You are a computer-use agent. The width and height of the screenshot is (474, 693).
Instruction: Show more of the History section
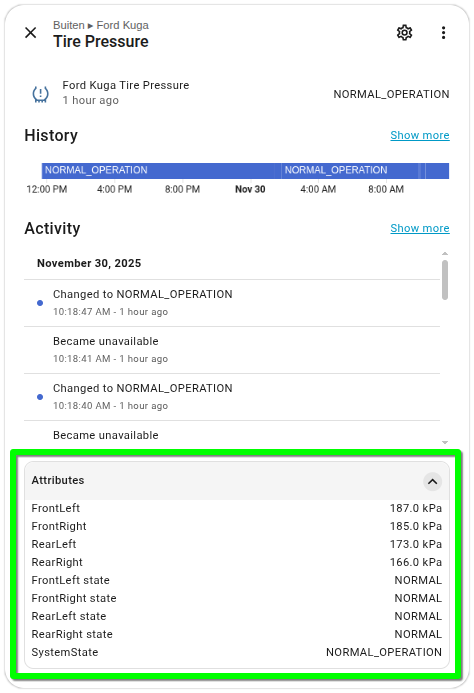tap(420, 135)
